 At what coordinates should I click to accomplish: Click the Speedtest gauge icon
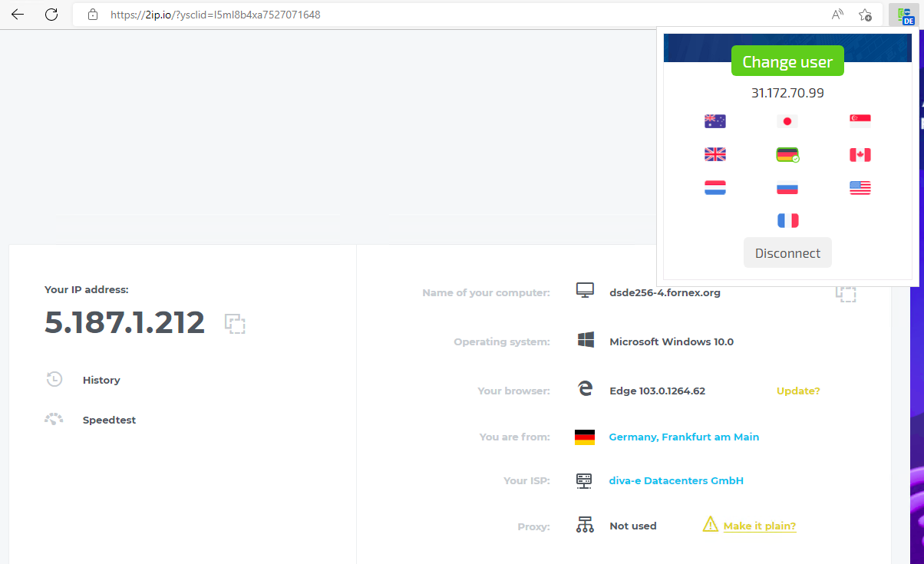[x=54, y=419]
